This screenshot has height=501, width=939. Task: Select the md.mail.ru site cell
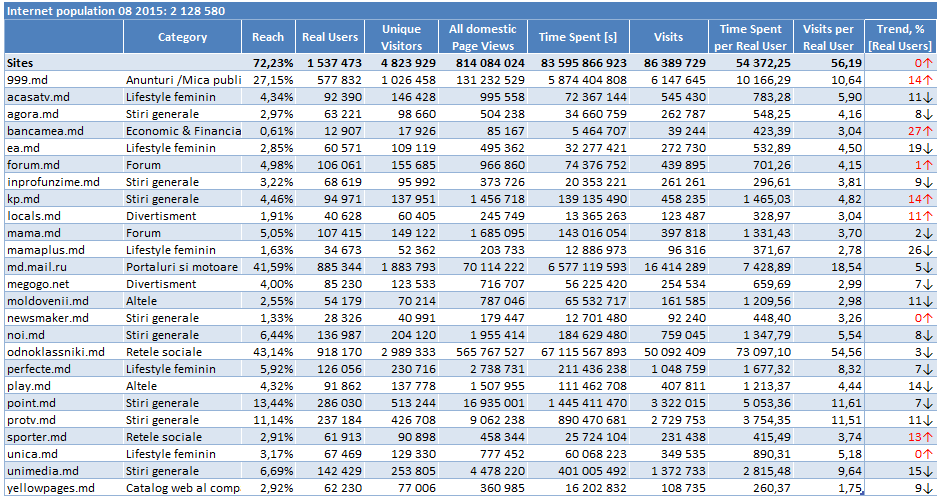(x=63, y=267)
